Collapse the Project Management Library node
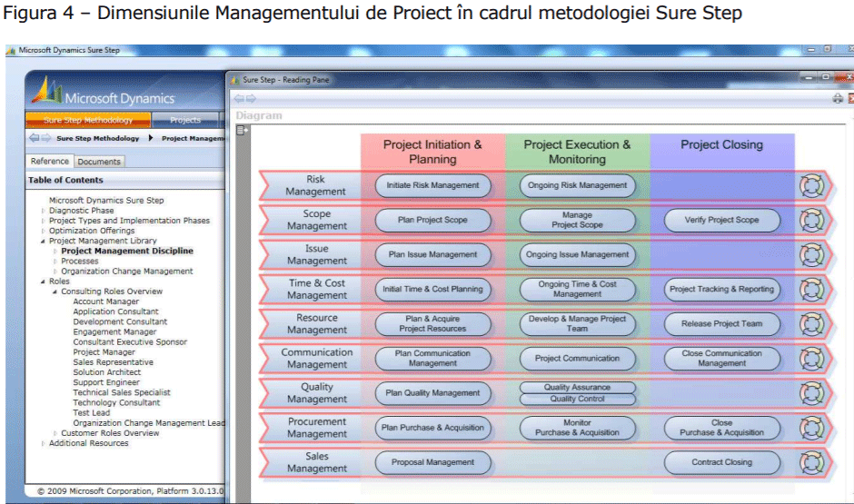854x504 pixels. tap(43, 241)
